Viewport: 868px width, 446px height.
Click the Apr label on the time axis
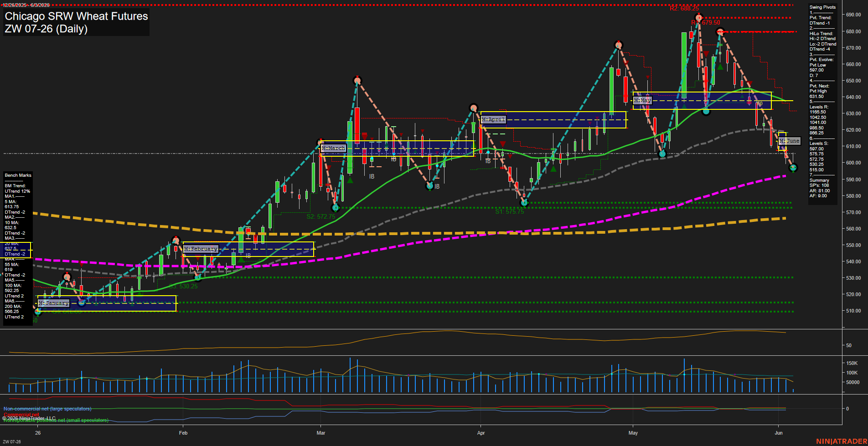click(481, 433)
